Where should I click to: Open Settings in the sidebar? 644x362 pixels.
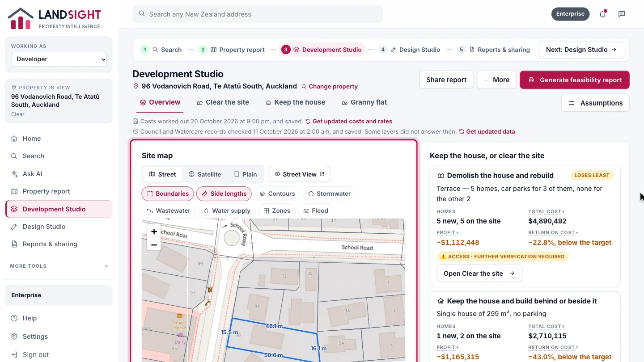(x=59, y=337)
